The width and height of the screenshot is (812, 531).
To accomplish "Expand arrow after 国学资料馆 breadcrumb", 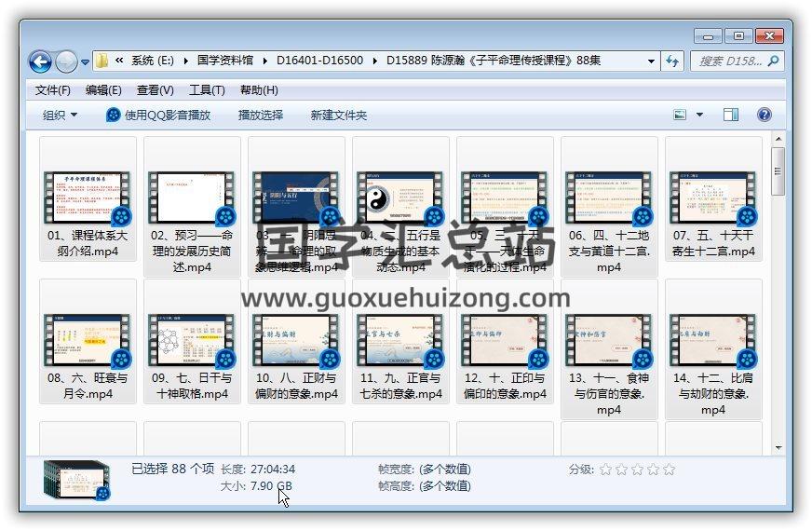I will 264,61.
